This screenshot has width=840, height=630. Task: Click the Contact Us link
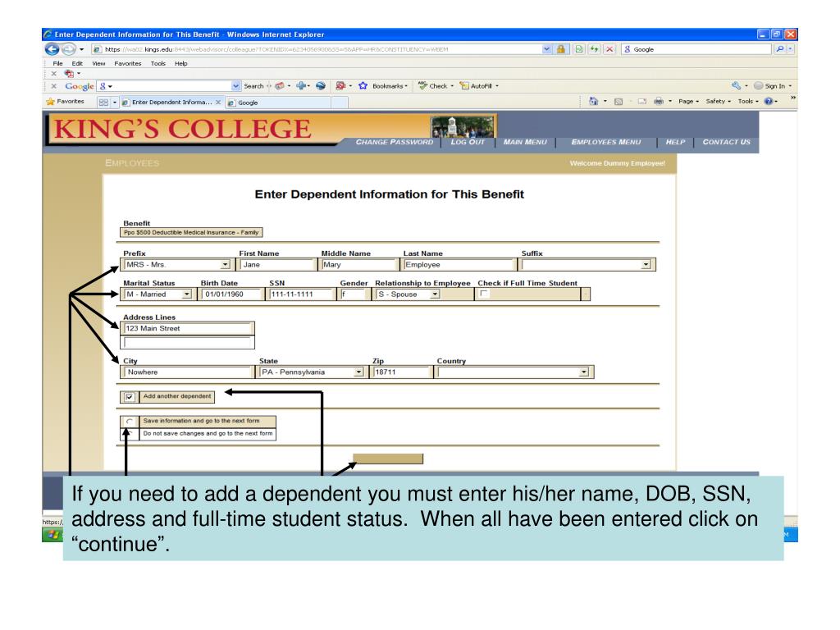(727, 142)
